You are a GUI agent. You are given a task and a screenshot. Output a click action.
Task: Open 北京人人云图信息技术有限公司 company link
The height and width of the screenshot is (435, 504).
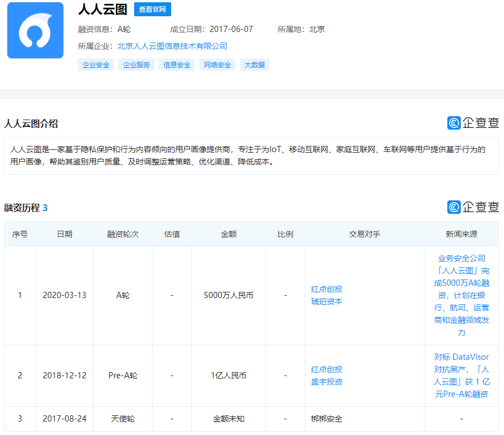[x=172, y=46]
